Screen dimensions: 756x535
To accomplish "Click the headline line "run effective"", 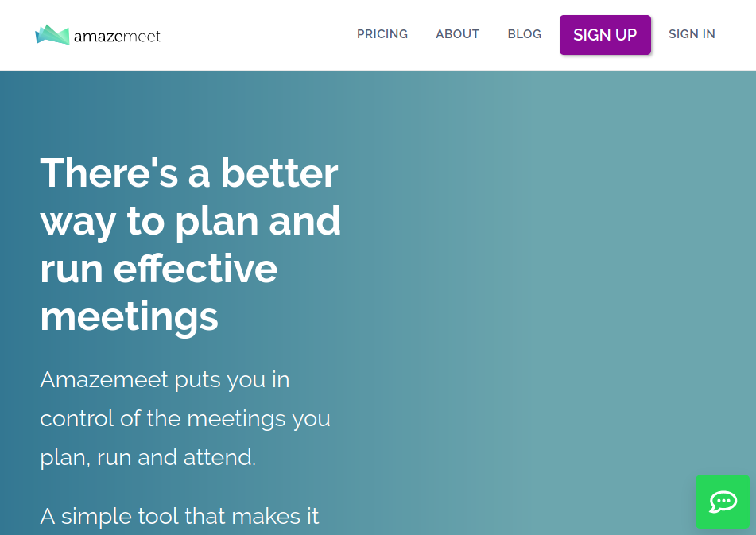I will pyautogui.click(x=159, y=269).
